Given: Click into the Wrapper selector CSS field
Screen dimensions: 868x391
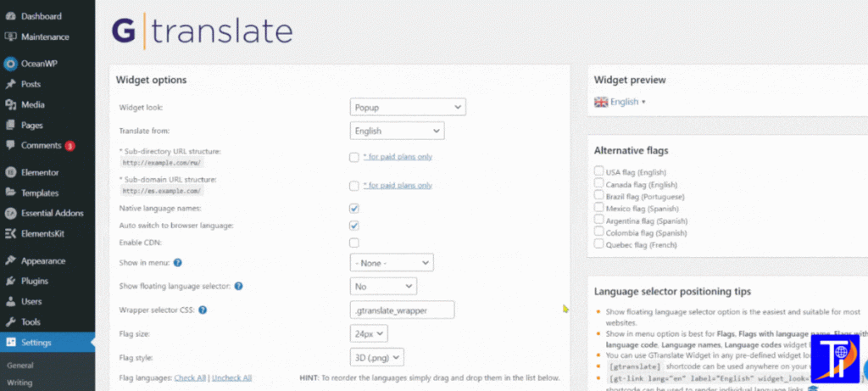Looking at the screenshot, I should tap(402, 310).
